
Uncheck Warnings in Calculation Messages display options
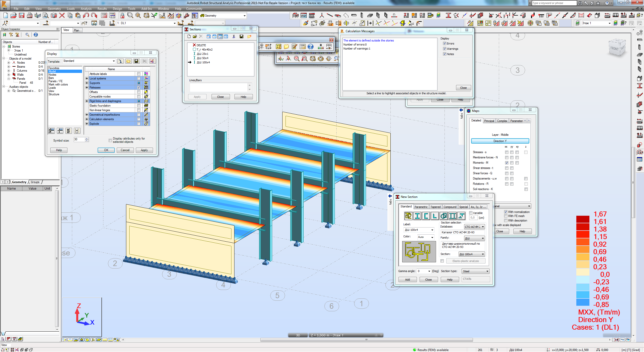[445, 49]
